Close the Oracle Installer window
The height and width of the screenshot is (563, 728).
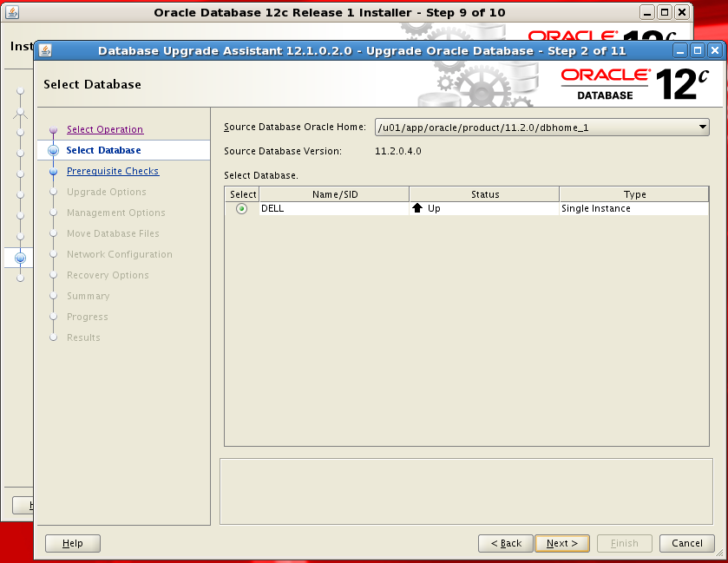click(x=682, y=12)
